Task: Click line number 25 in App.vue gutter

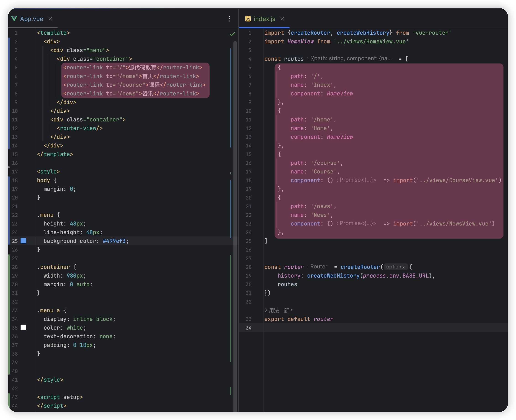Action: (15, 241)
